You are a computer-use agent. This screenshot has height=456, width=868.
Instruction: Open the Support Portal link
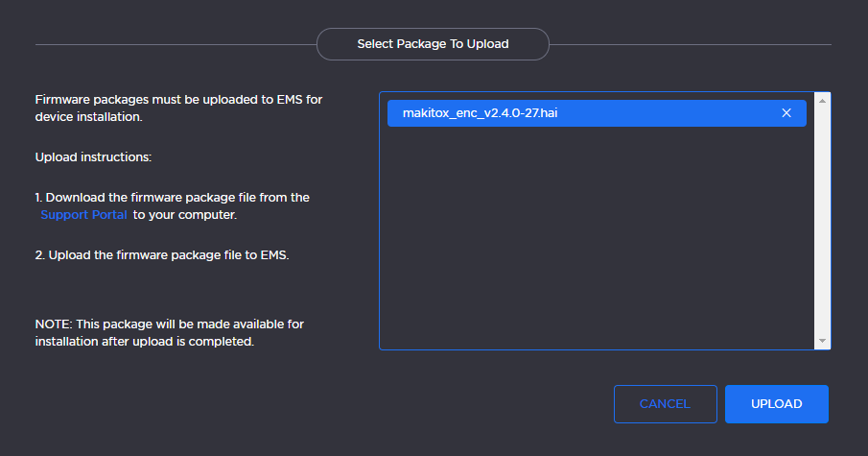tap(83, 215)
